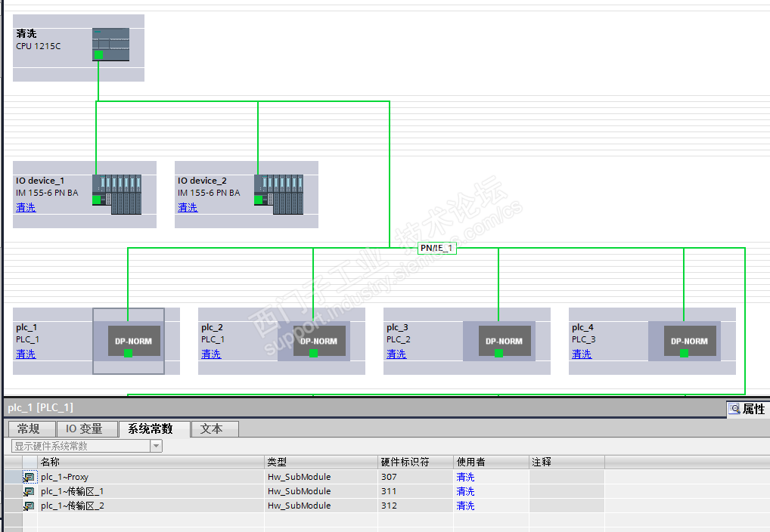
Task: Select the plc_4 DP-NORM module block
Action: point(690,341)
